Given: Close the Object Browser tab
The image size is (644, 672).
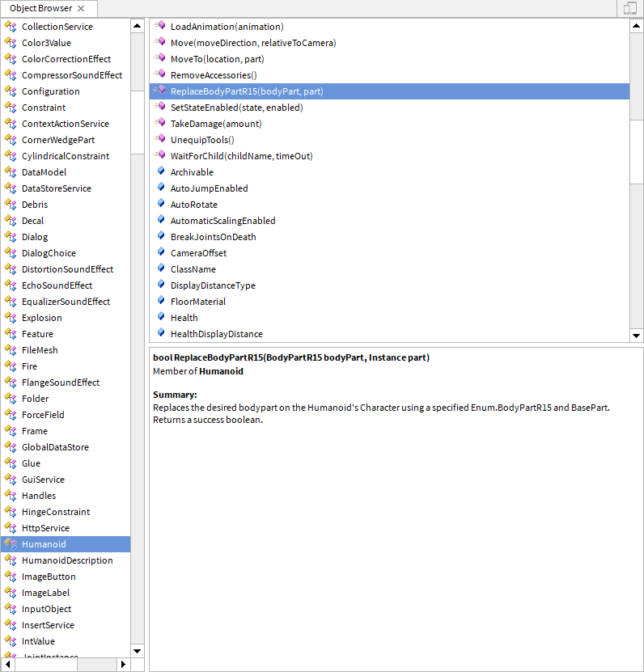Looking at the screenshot, I should [x=80, y=8].
